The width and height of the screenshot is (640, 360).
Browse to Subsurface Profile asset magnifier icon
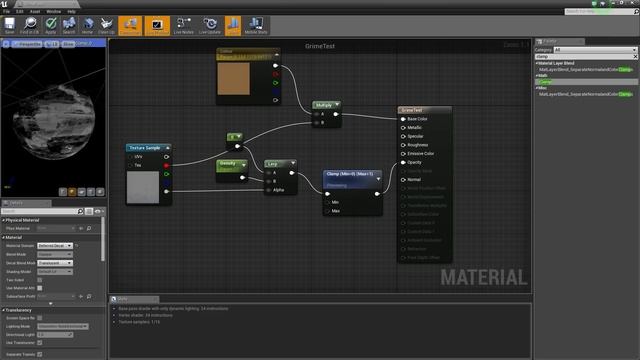pos(89,296)
